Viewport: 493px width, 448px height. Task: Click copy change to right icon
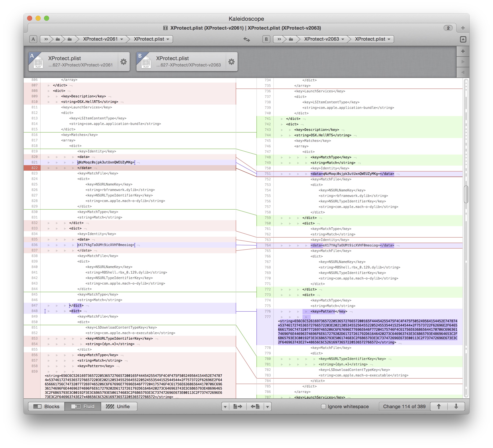(x=237, y=407)
